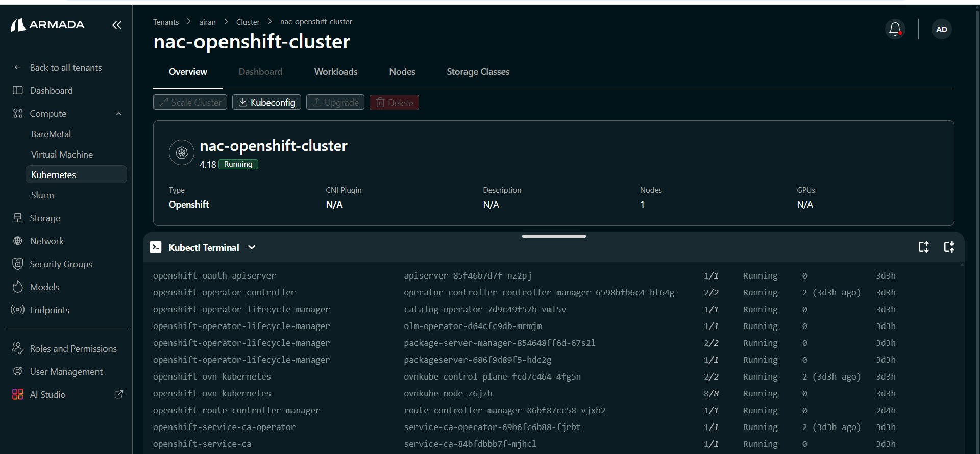Select Kubernetes in the sidebar
The image size is (980, 454).
tap(76, 174)
